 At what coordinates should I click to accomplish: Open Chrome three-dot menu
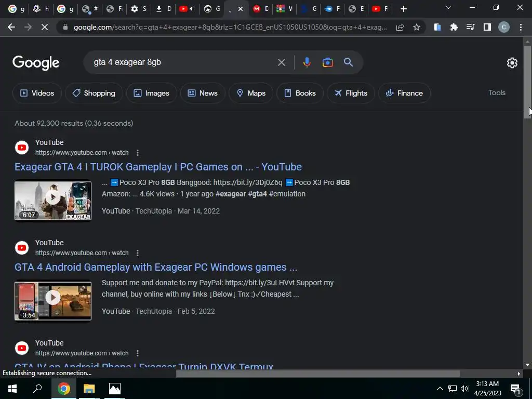(x=521, y=27)
